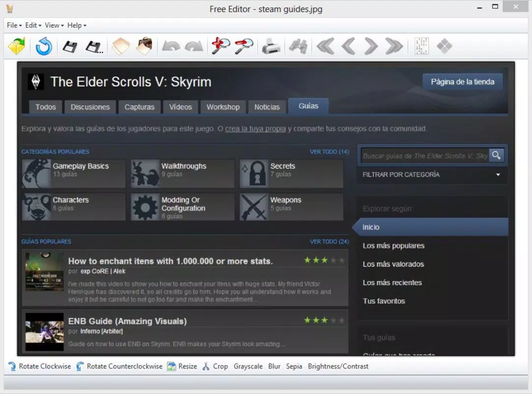
Task: Apply the Sepia effect
Action: [x=294, y=366]
